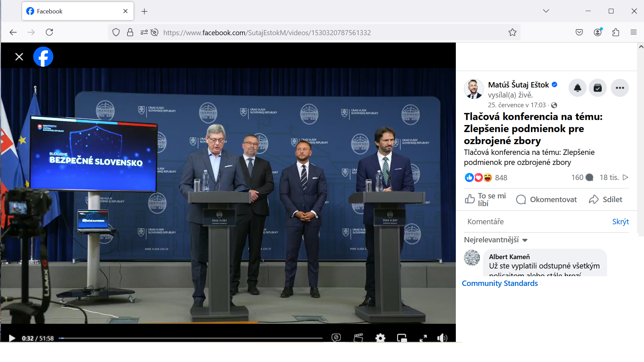Open the browser tab list chevron
The width and height of the screenshot is (644, 362).
tap(546, 11)
